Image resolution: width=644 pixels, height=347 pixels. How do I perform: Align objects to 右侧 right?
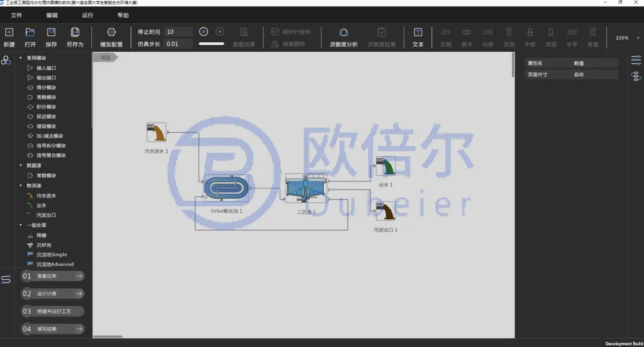pyautogui.click(x=488, y=32)
